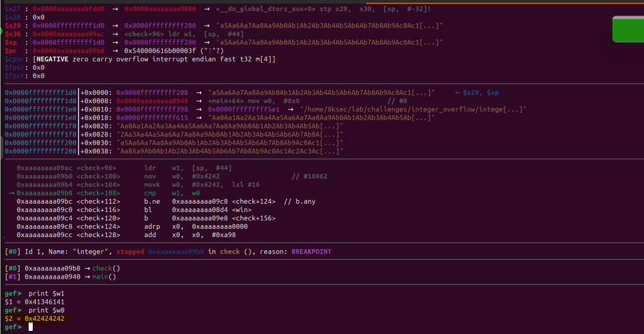Click the highlighted $2 = 0x42424242 result
Image resolution: width=644 pixels, height=334 pixels.
point(35,318)
